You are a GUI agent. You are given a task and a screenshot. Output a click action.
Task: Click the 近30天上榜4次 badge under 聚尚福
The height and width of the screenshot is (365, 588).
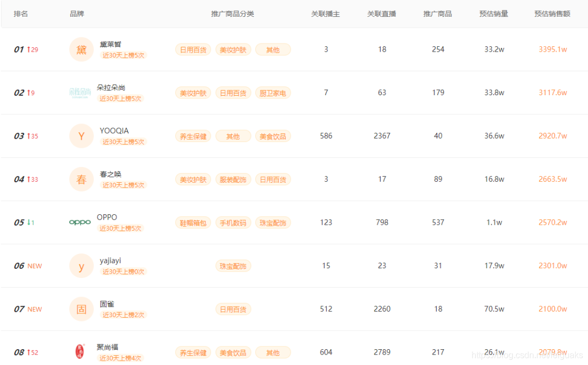(120, 358)
